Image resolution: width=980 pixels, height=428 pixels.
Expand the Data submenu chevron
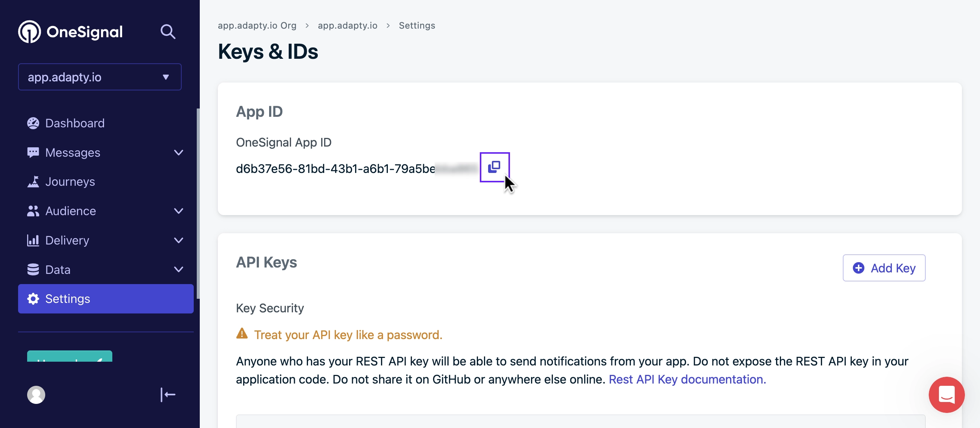(178, 269)
